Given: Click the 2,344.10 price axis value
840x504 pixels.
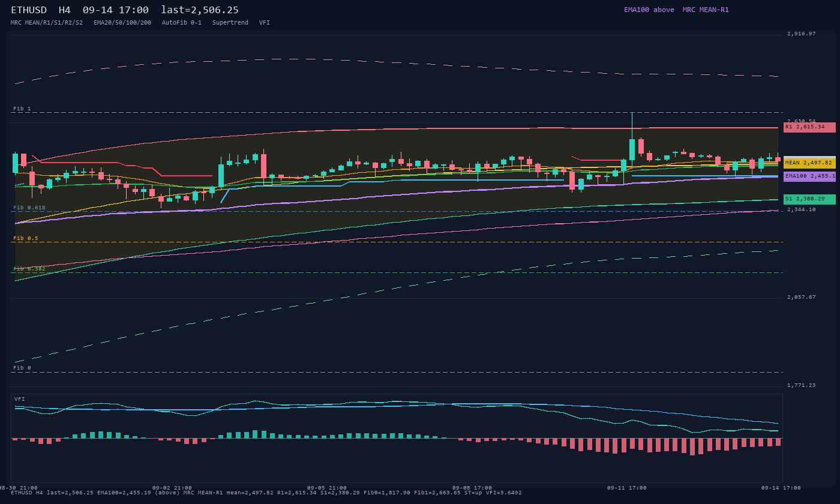Looking at the screenshot, I should coord(802,209).
